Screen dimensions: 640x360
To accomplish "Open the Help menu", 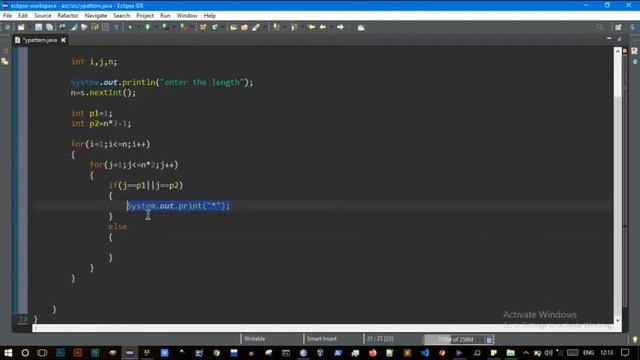I will 209,16.
